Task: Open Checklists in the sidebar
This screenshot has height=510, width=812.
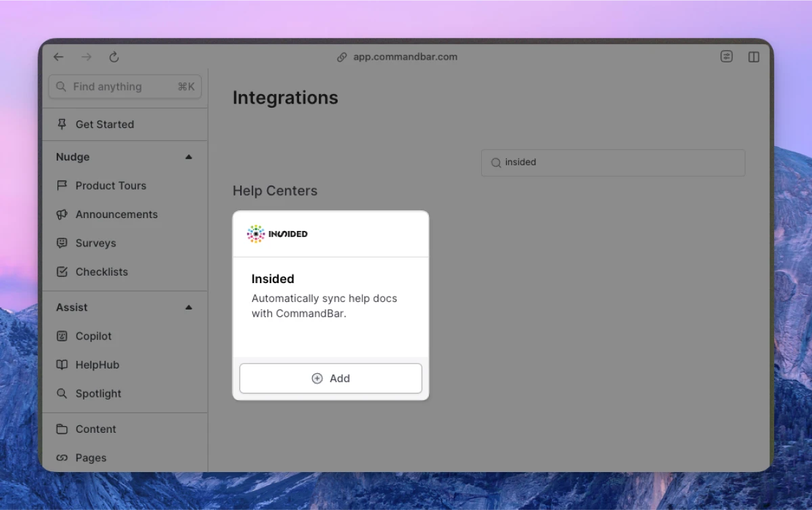Action: click(101, 272)
